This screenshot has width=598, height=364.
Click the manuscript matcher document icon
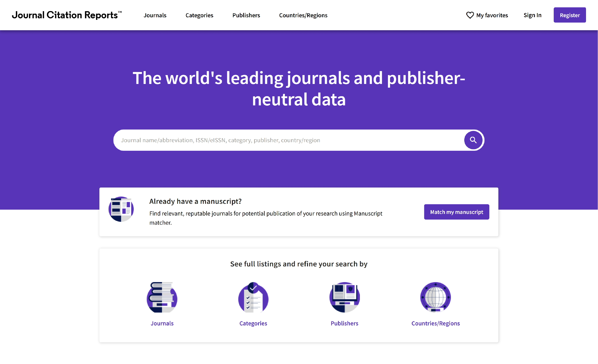pyautogui.click(x=121, y=209)
